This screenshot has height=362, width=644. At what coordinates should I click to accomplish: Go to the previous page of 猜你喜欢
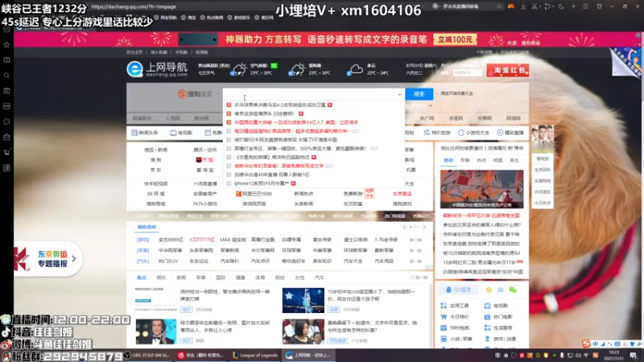405,227
